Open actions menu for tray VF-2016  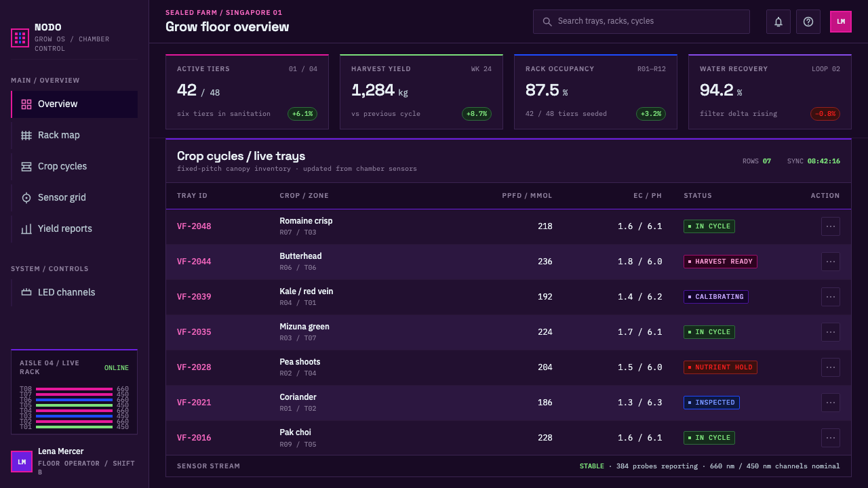pyautogui.click(x=831, y=438)
